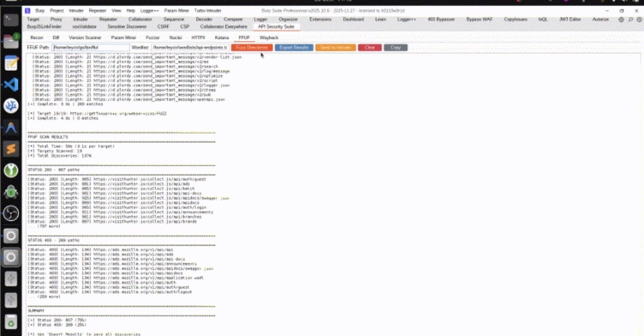Click the globe icon beside Autorize tab
Screen dimensions: 644x336
(x=621, y=19)
